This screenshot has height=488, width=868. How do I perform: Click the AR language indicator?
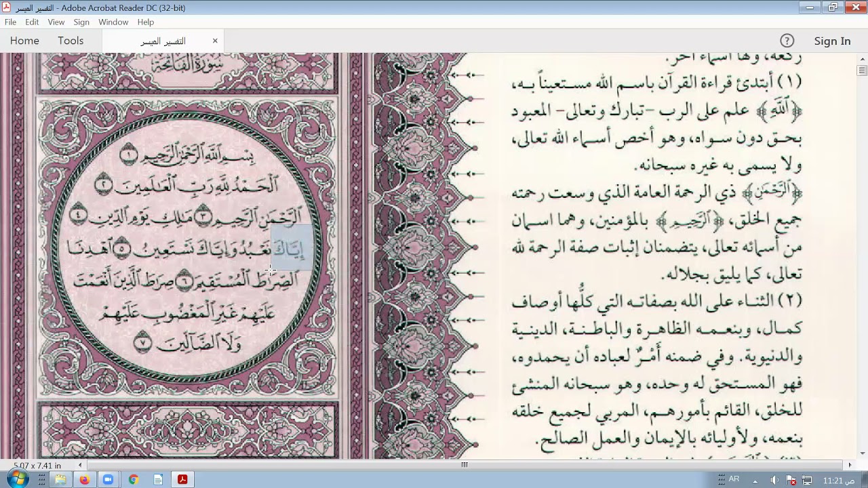(734, 479)
